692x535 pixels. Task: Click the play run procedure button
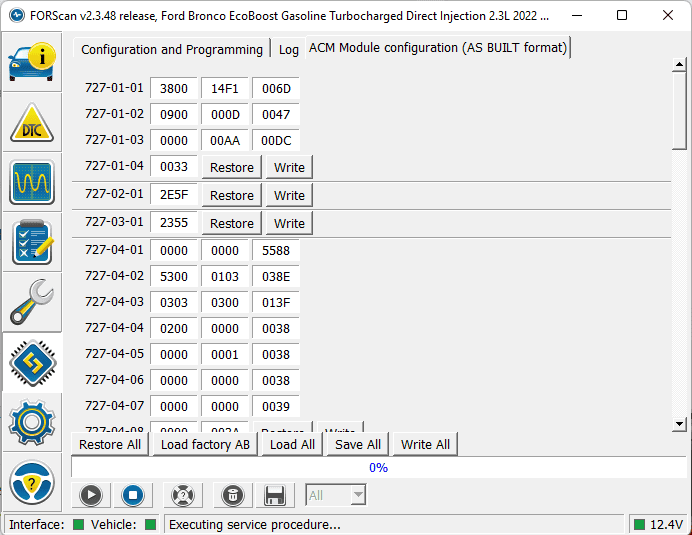(91, 495)
